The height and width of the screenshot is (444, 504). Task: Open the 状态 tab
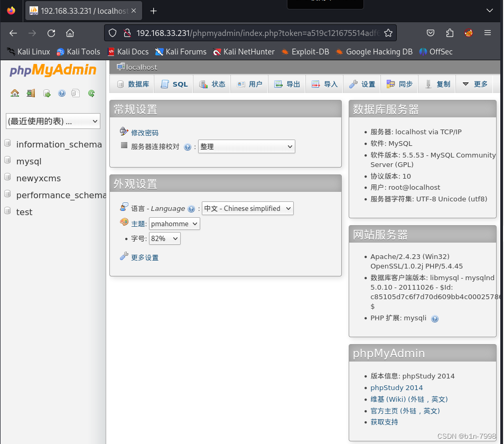click(212, 84)
